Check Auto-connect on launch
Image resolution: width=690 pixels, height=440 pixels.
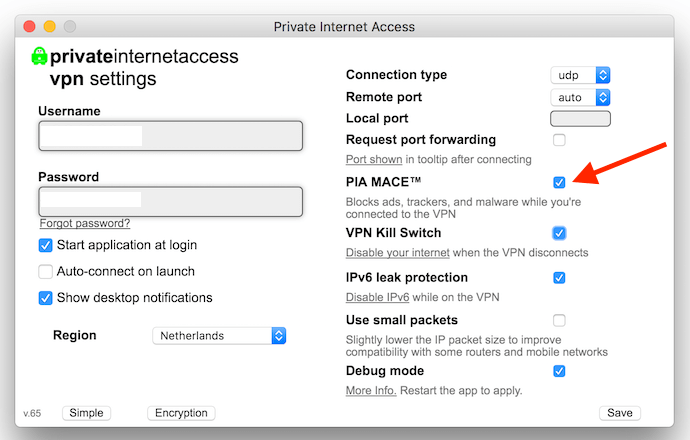45,271
